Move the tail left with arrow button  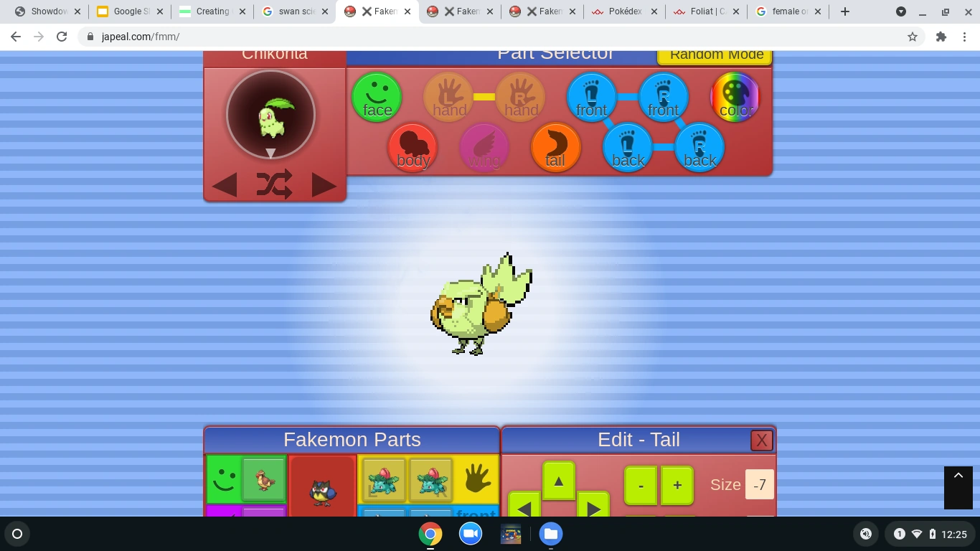pyautogui.click(x=524, y=504)
